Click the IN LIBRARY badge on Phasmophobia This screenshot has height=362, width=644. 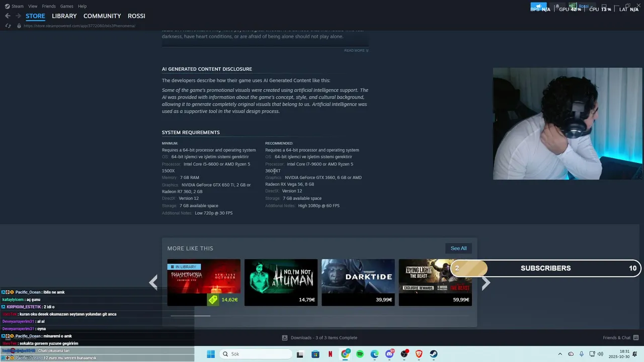(184, 266)
